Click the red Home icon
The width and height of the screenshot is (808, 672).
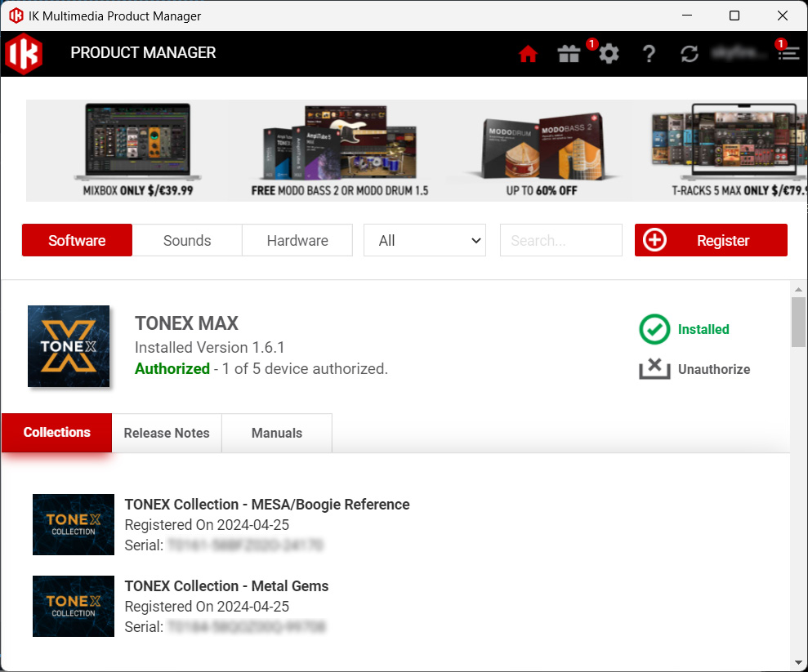point(528,54)
